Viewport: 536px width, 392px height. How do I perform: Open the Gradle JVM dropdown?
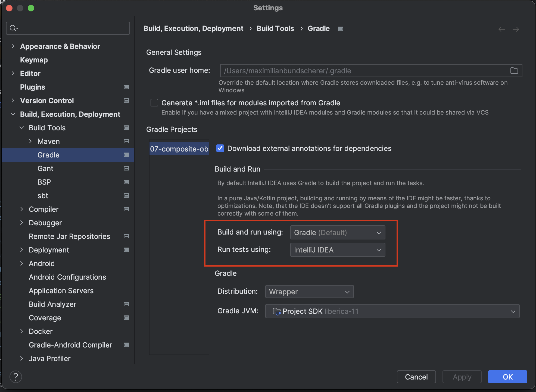pyautogui.click(x=392, y=311)
